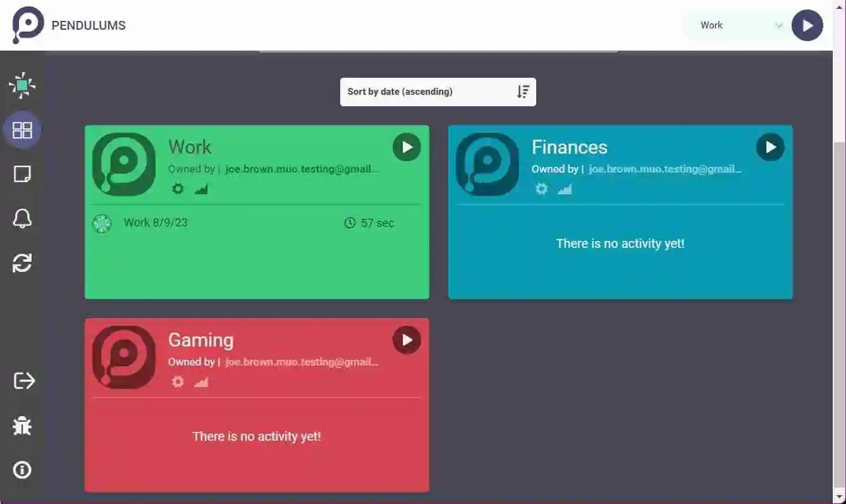Click the top sidebar burst icon
The image size is (846, 504).
click(22, 85)
